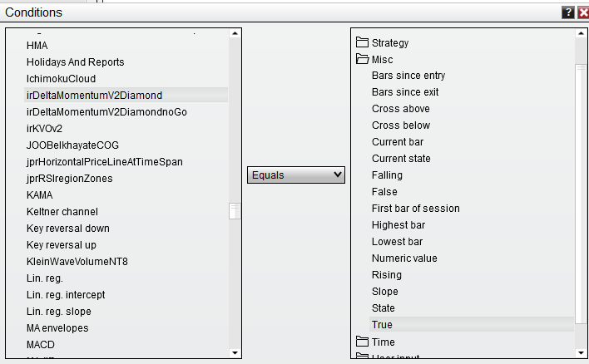Choose Numeric value under Misc

pos(404,258)
